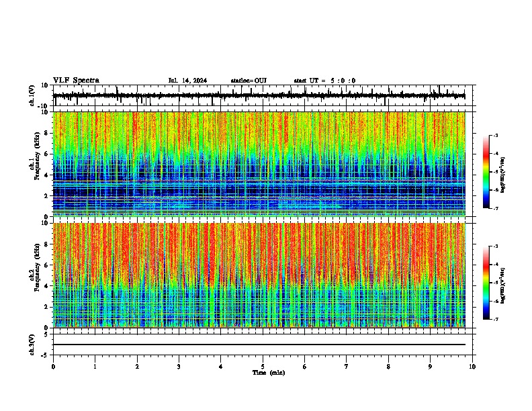Click the "start UT = 5 : 0 : 0" header text
532x411 pixels.
pyautogui.click(x=324, y=81)
